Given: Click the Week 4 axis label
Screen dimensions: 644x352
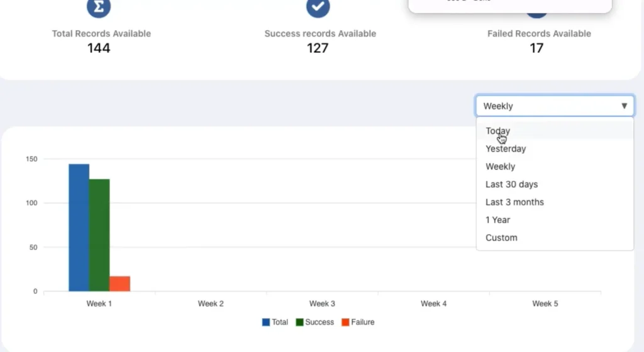Looking at the screenshot, I should click(x=434, y=304).
